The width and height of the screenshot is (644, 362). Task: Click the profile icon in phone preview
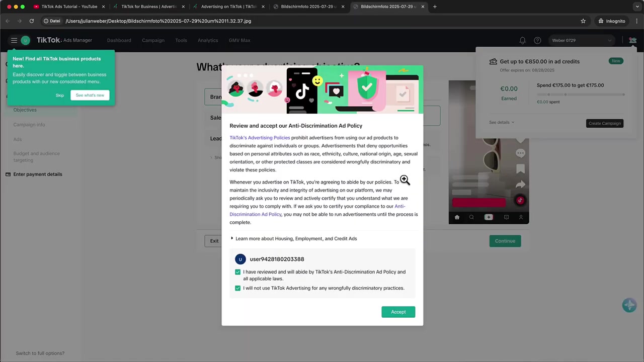pyautogui.click(x=521, y=217)
